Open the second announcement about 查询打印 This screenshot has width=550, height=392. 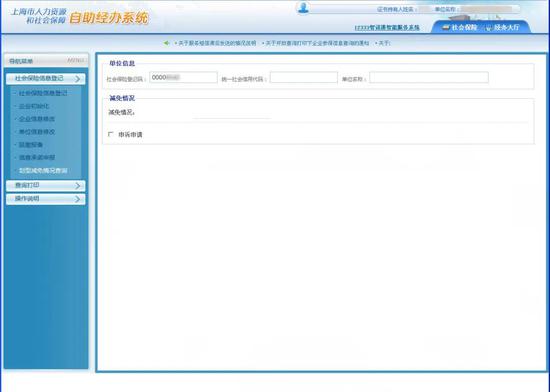316,43
